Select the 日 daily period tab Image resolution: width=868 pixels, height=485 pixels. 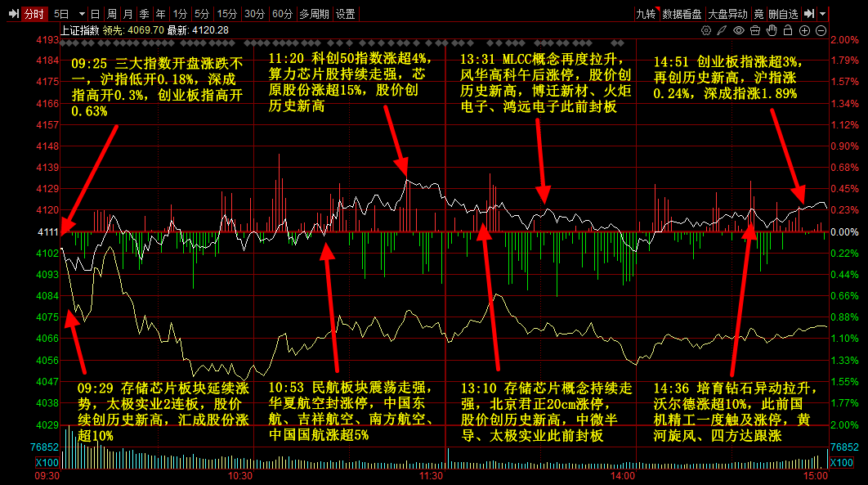click(x=95, y=14)
